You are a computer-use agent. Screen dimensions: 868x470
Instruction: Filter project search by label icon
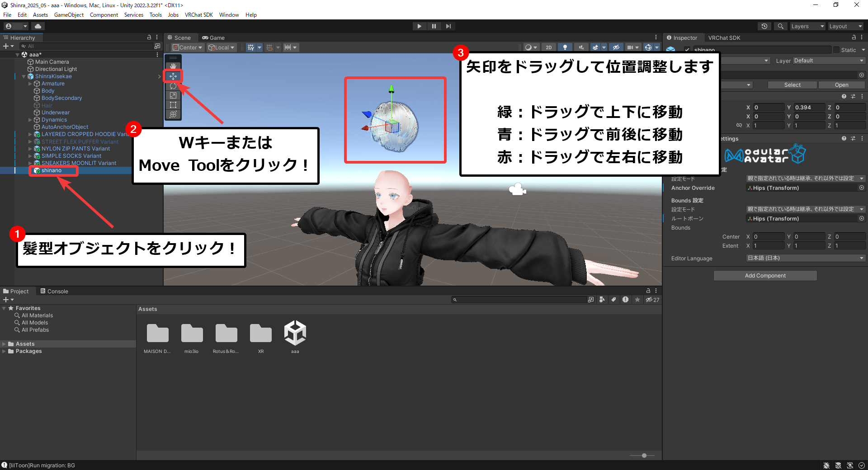[x=613, y=300]
